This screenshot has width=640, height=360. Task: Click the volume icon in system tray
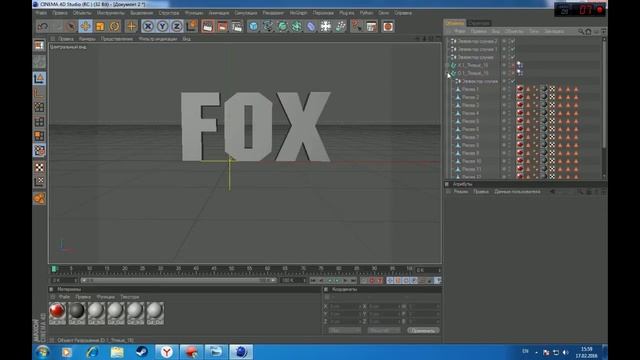coord(565,352)
